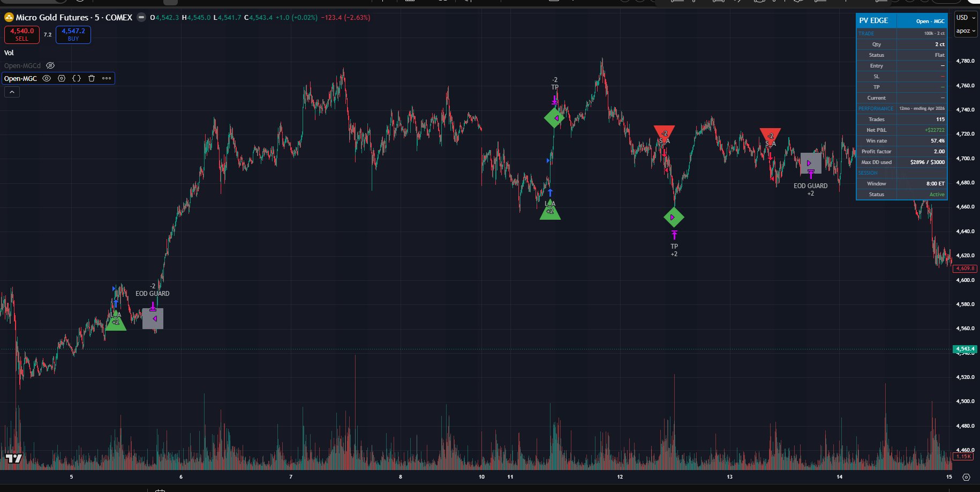This screenshot has width=980, height=492.
Task: Click the red short-entry triangle after date 12
Action: 664,134
